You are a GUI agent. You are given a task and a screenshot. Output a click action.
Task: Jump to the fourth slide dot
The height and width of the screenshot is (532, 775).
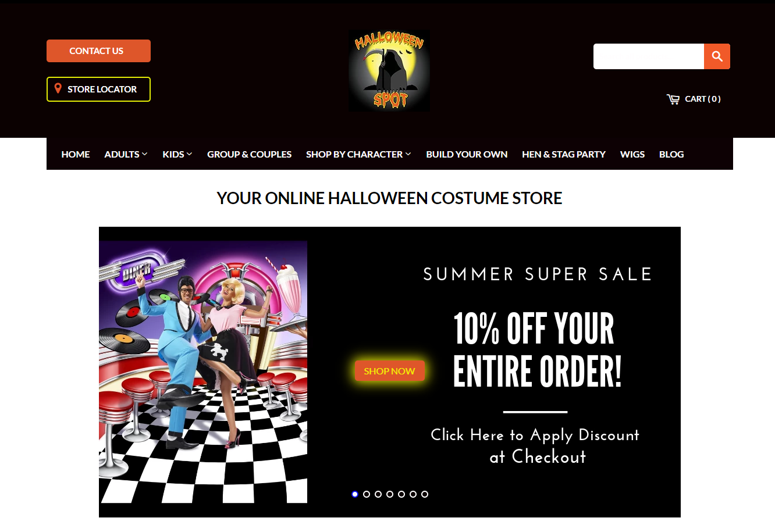point(390,494)
